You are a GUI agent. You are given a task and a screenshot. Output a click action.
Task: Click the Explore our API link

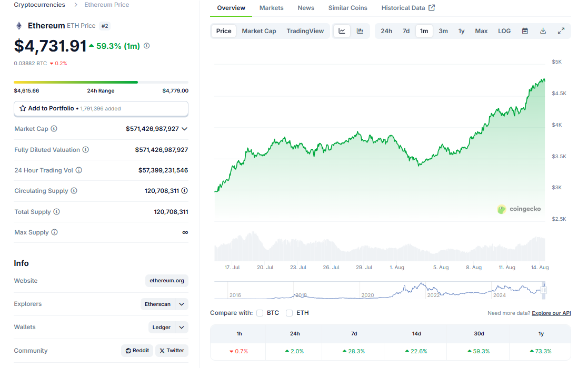pyautogui.click(x=551, y=313)
